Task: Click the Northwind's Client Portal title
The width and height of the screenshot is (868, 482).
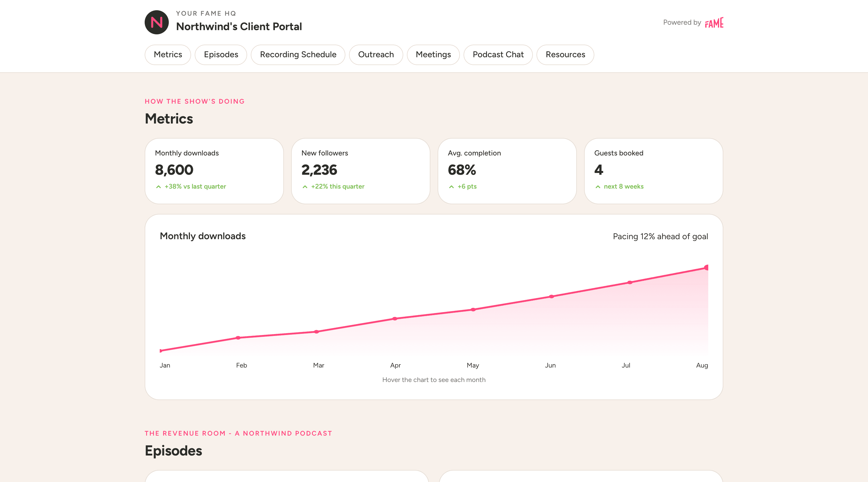Action: click(239, 27)
